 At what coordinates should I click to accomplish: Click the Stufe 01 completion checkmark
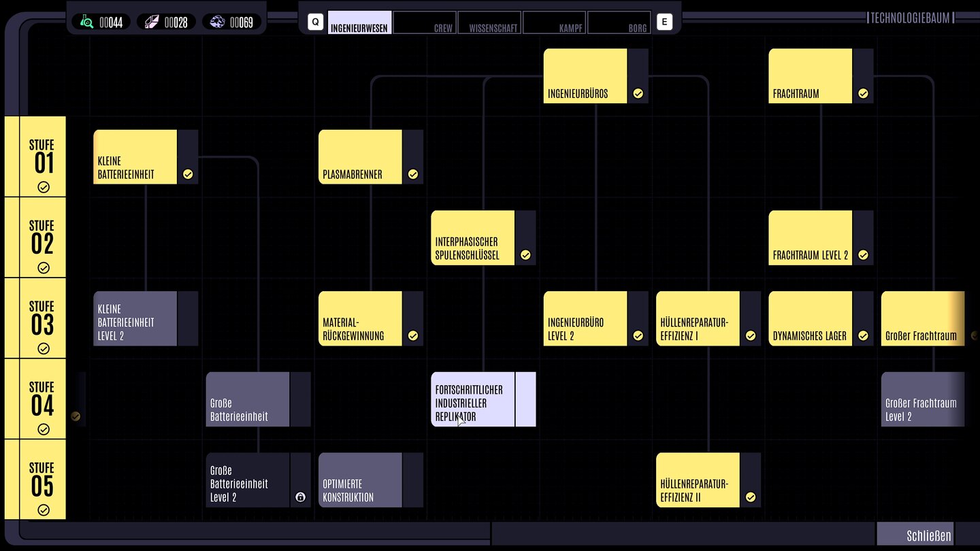pyautogui.click(x=43, y=187)
